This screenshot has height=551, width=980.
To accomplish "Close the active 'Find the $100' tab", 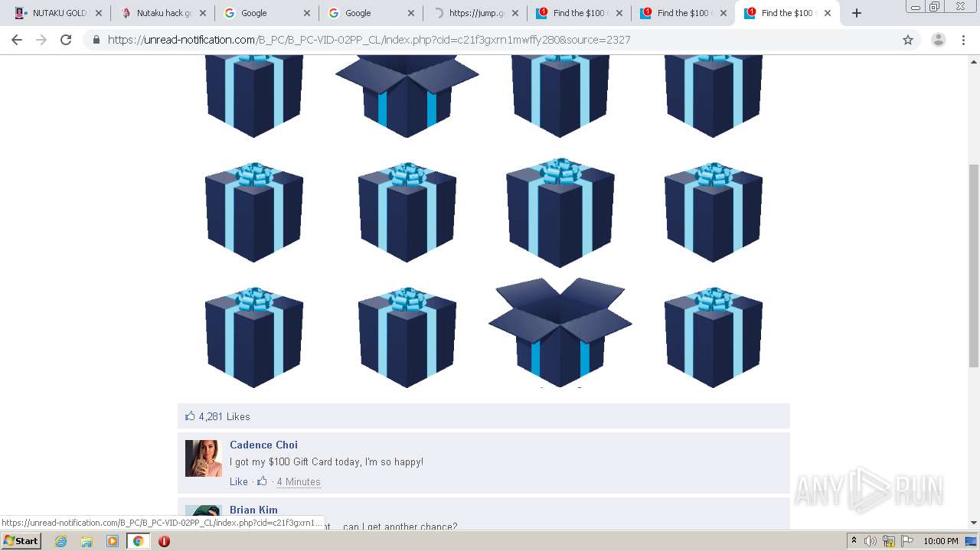I will pyautogui.click(x=828, y=13).
